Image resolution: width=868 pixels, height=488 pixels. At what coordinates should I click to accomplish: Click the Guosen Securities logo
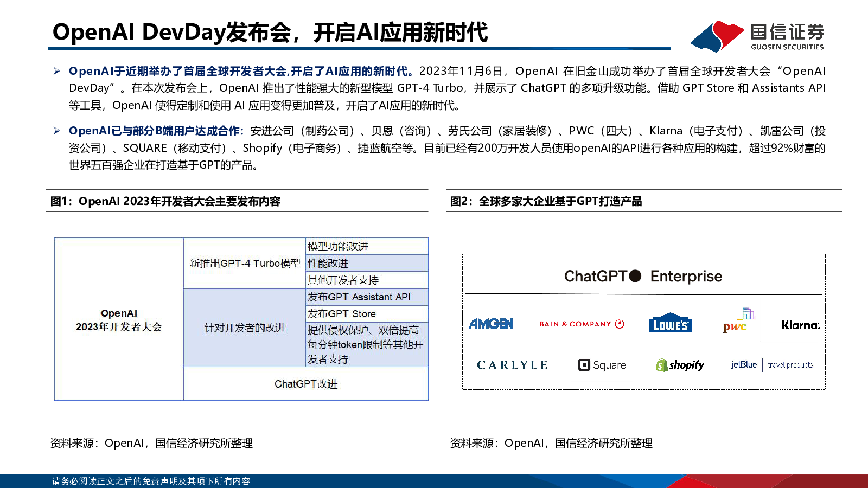tap(757, 36)
